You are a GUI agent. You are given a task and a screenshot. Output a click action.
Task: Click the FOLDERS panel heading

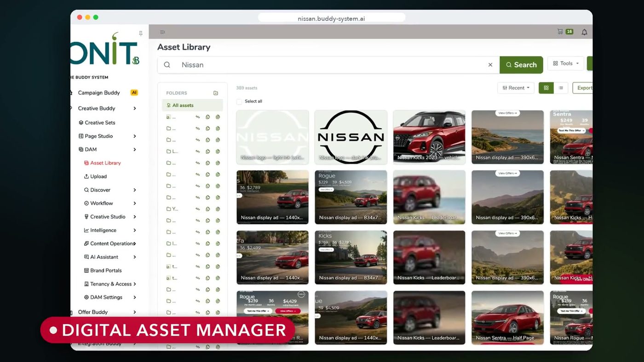(x=177, y=93)
